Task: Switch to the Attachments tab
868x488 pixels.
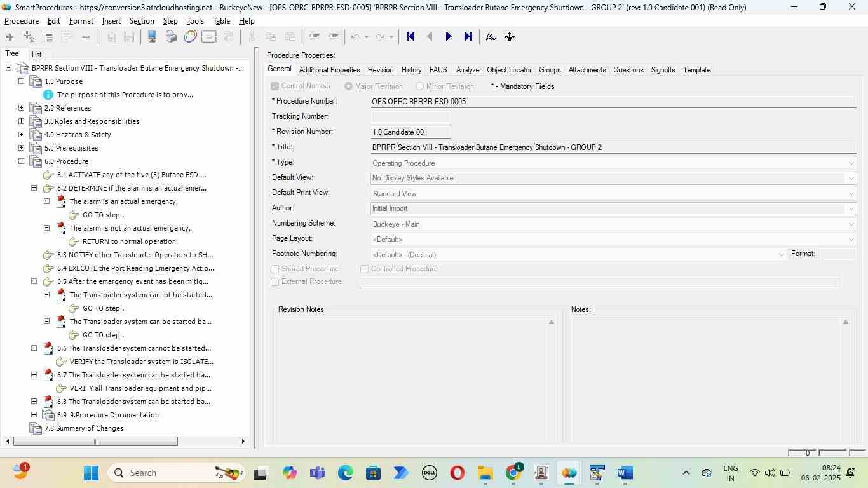Action: click(587, 70)
